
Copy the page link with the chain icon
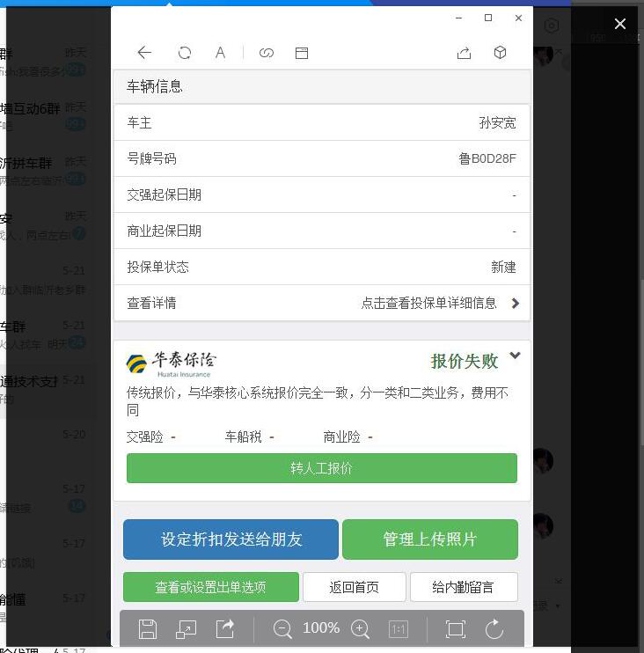(x=267, y=53)
